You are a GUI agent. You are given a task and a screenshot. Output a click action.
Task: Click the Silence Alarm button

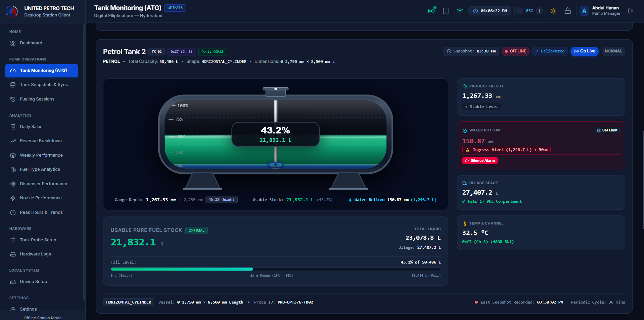pos(480,161)
